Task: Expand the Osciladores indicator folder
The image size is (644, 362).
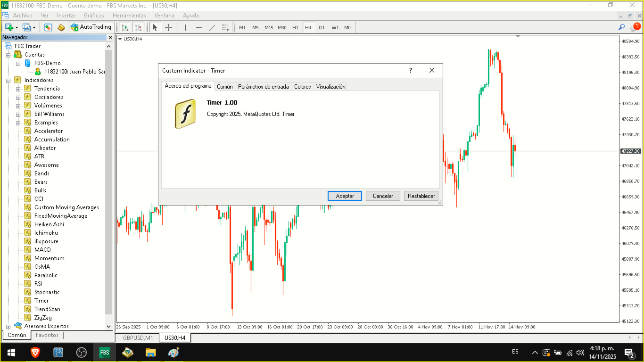Action: [18, 97]
